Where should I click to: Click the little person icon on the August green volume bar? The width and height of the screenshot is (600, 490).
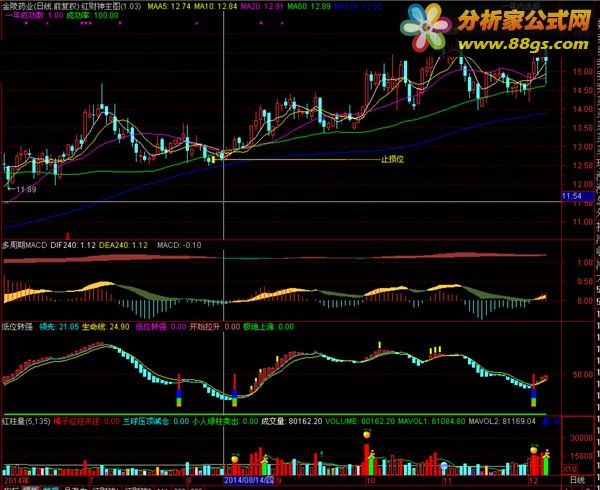264,458
